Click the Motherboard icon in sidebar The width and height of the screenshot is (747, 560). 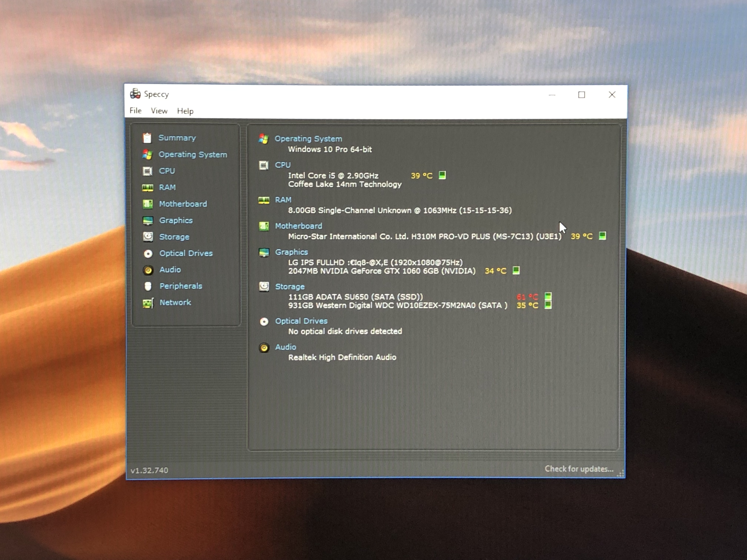pos(148,204)
